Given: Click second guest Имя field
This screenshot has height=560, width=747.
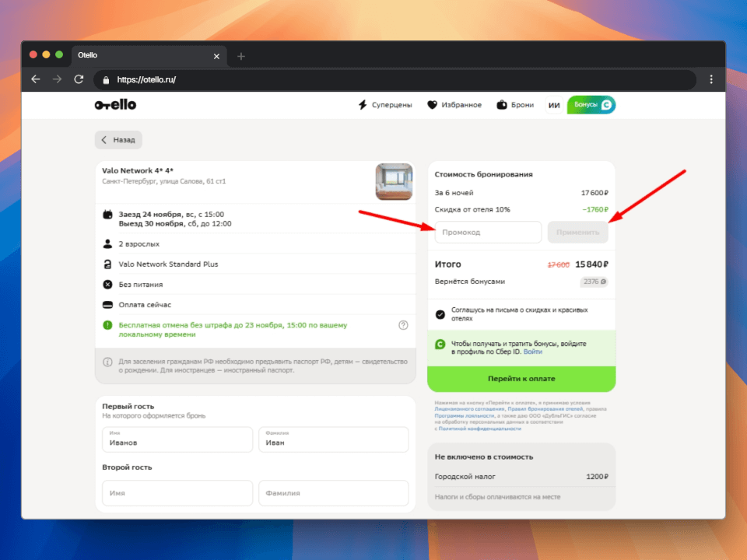Looking at the screenshot, I should pos(177,493).
